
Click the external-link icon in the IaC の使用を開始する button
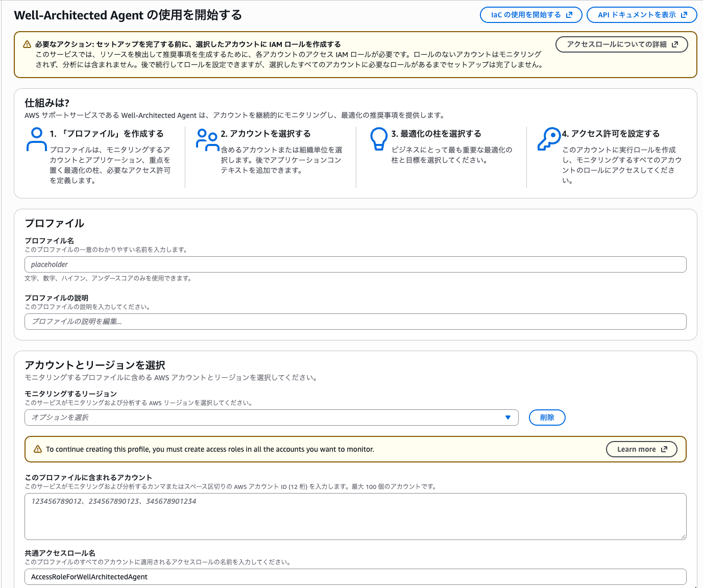point(569,15)
